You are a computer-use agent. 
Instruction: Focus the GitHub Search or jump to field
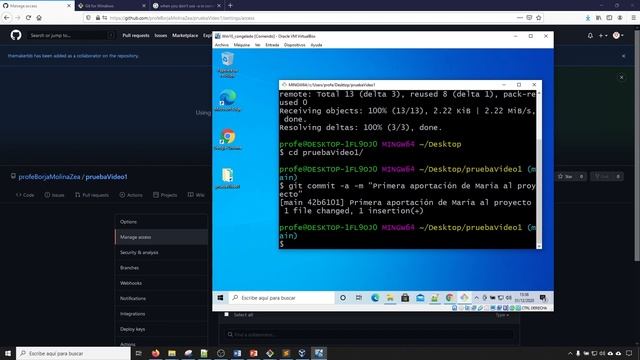pos(71,36)
